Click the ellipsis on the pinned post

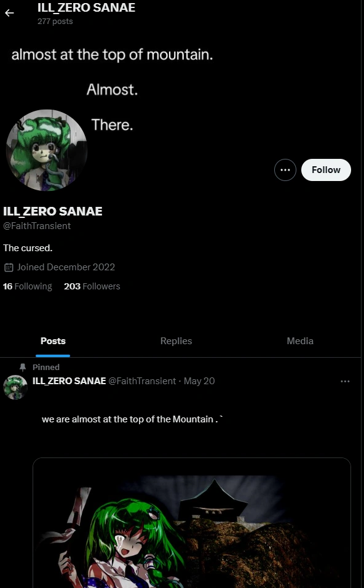coord(345,381)
